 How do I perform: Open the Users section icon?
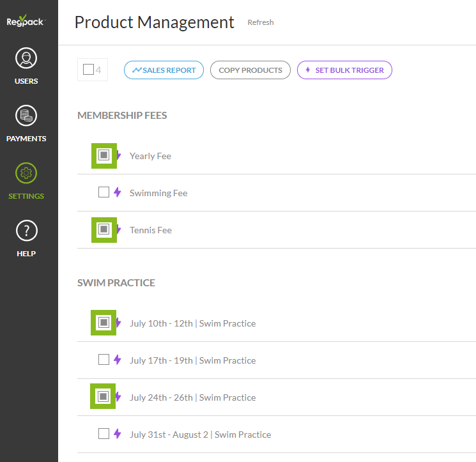26,59
